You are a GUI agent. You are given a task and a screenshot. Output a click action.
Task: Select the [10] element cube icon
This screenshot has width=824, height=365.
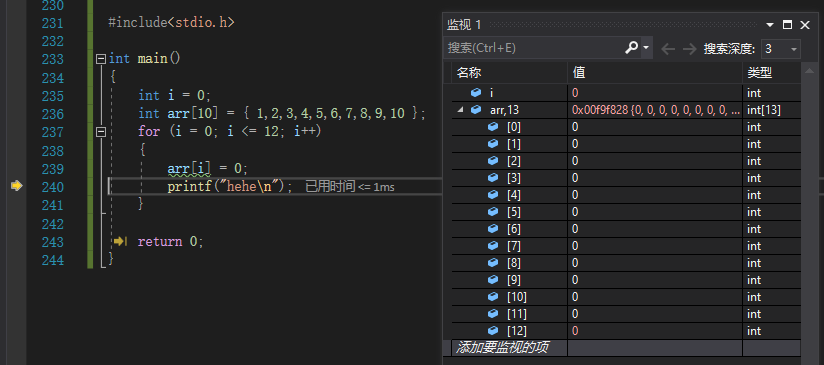tap(493, 297)
